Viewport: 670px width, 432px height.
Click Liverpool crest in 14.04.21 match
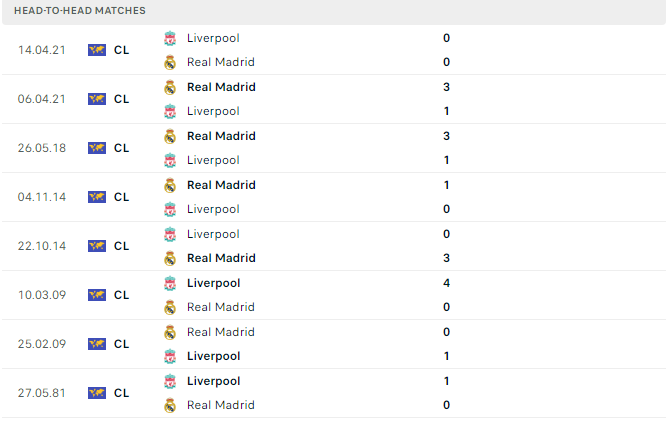pyautogui.click(x=170, y=38)
